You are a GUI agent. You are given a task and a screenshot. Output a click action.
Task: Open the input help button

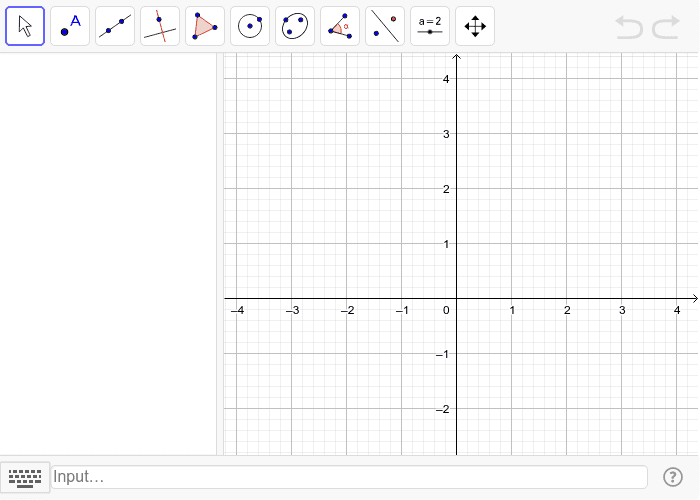(x=672, y=477)
